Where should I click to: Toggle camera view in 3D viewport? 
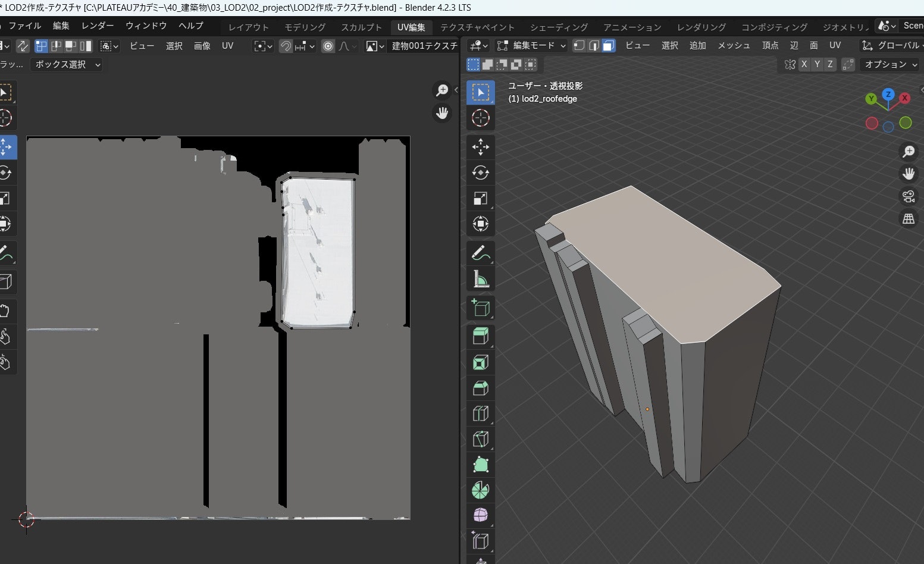click(x=909, y=196)
